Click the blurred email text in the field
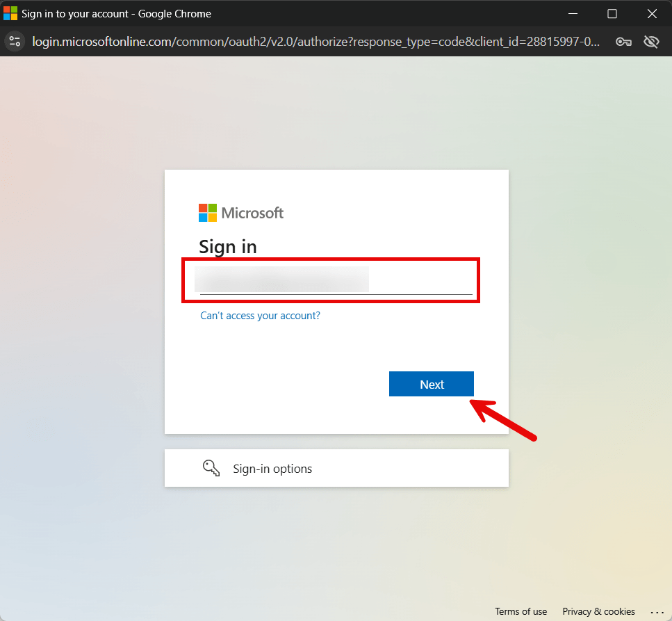 pos(281,279)
